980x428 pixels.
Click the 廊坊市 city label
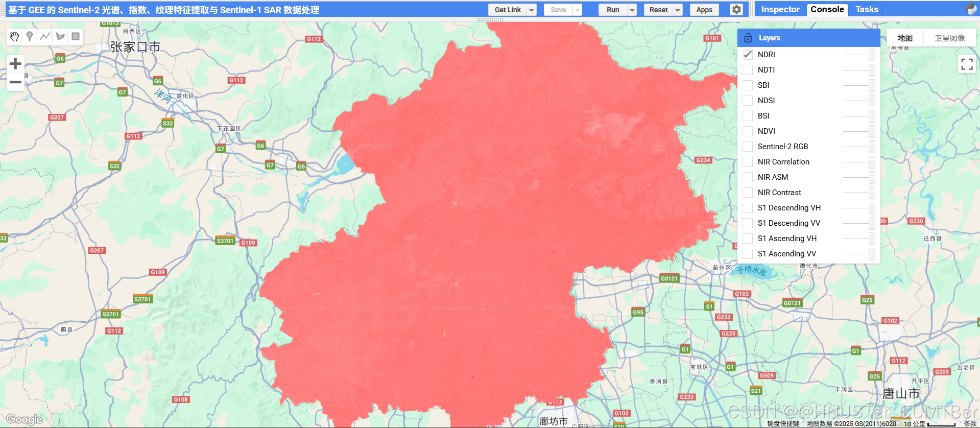(554, 421)
